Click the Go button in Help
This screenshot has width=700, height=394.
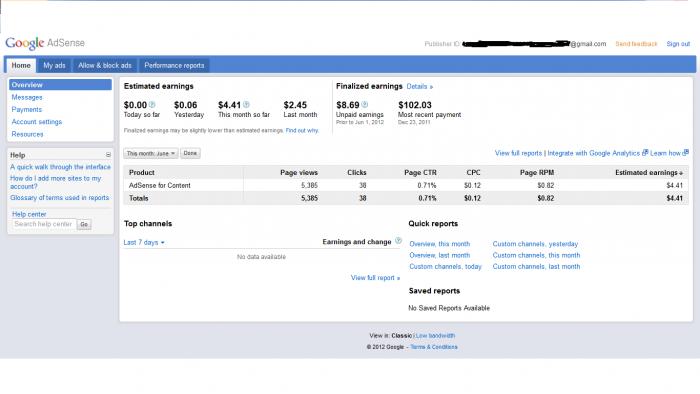coord(84,224)
